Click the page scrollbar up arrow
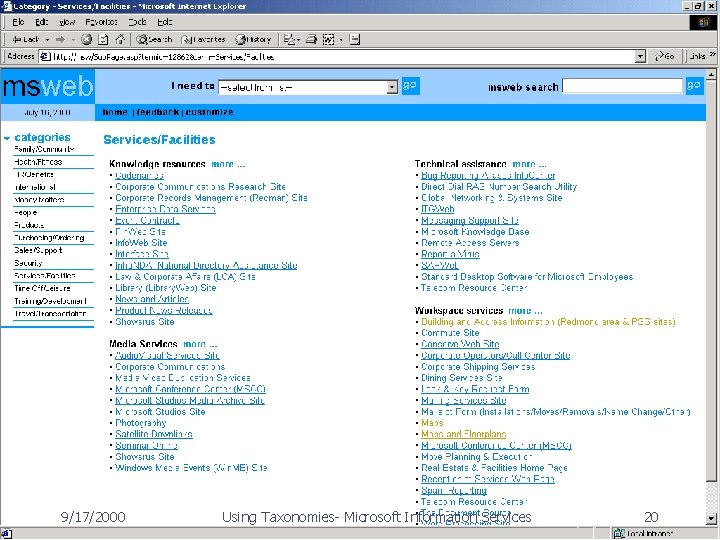The width and height of the screenshot is (720, 540). coord(711,74)
